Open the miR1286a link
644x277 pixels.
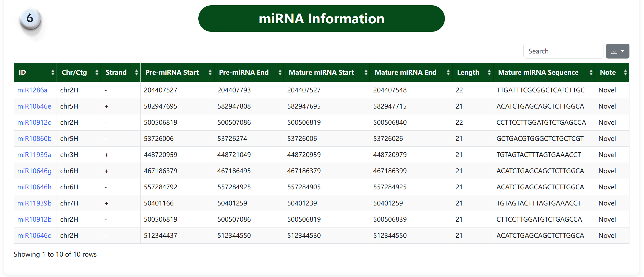point(32,90)
